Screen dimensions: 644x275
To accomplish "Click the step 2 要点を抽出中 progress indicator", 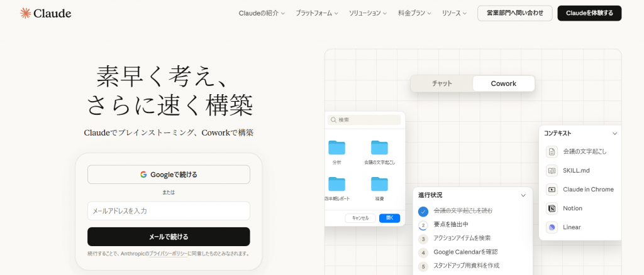I will click(423, 225).
